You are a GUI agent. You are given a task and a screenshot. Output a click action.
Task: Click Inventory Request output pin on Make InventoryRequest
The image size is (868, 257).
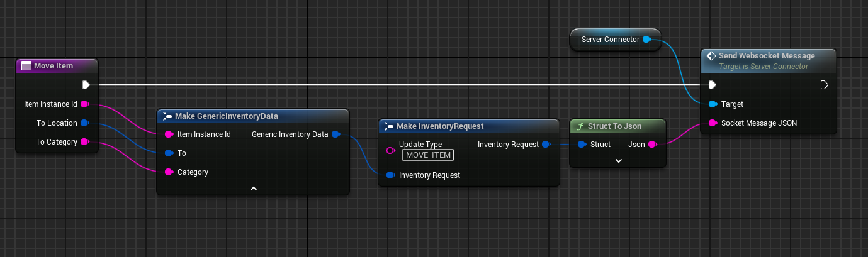(546, 144)
